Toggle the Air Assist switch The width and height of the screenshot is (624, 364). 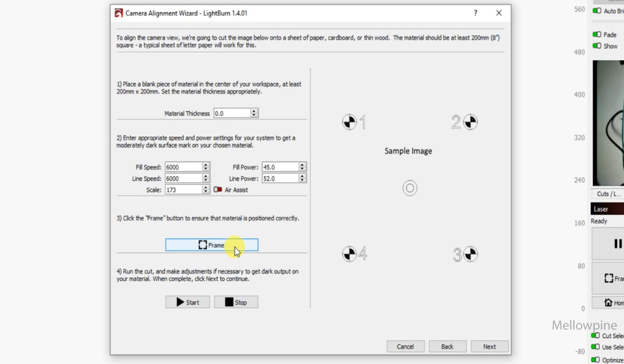(x=218, y=190)
